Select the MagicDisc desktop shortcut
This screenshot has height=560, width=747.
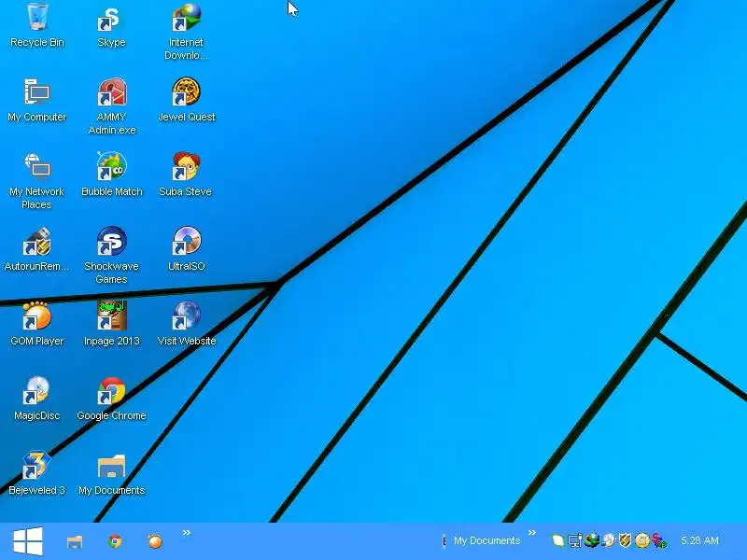pos(37,399)
